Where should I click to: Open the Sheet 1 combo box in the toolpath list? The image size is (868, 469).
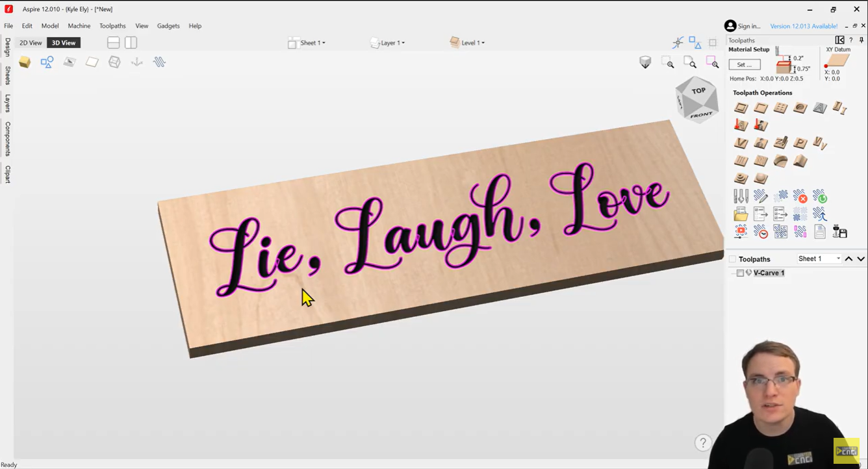[x=819, y=259]
